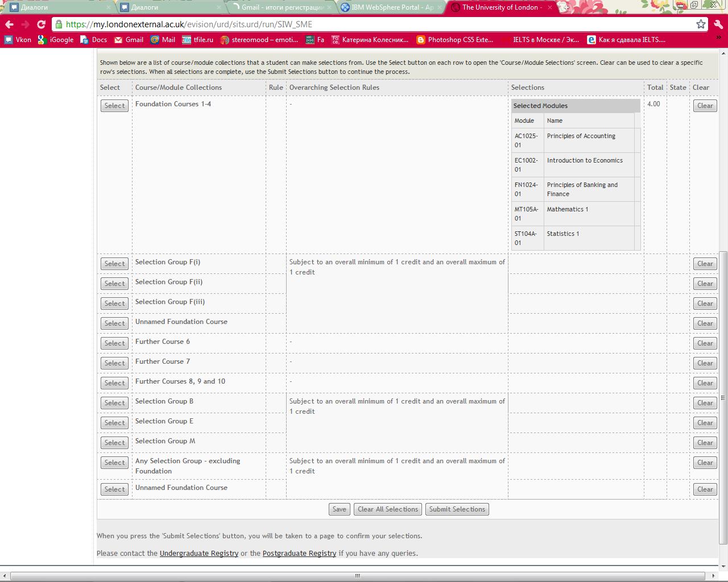Click Clear All Selections

pyautogui.click(x=388, y=509)
